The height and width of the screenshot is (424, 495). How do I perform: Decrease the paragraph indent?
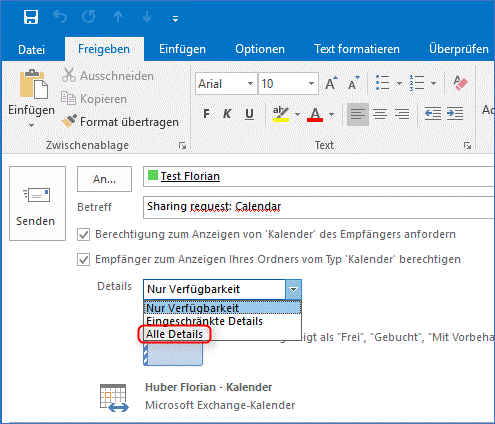pyautogui.click(x=433, y=114)
